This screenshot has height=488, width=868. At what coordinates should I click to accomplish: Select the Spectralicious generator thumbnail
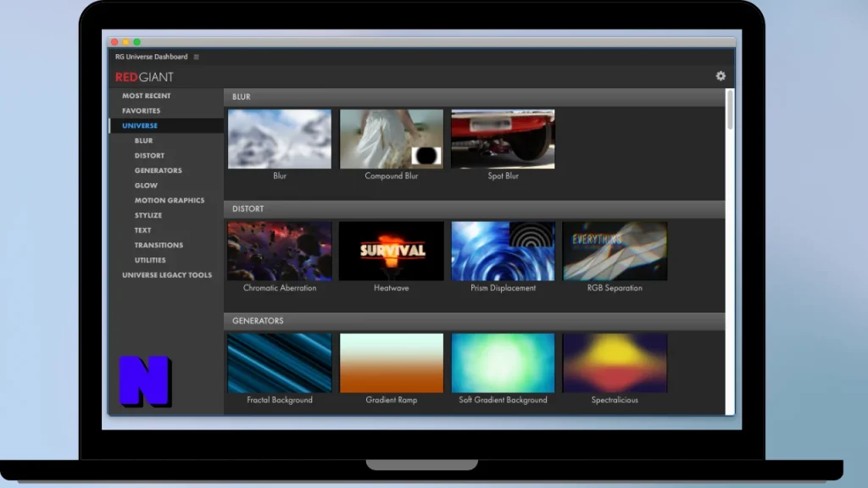coord(615,363)
